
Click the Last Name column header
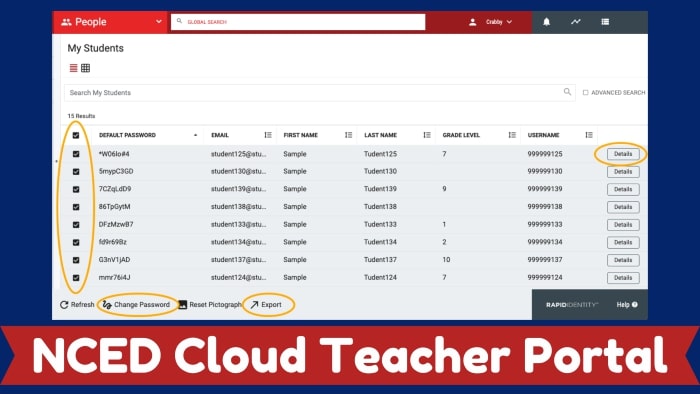pyautogui.click(x=380, y=135)
